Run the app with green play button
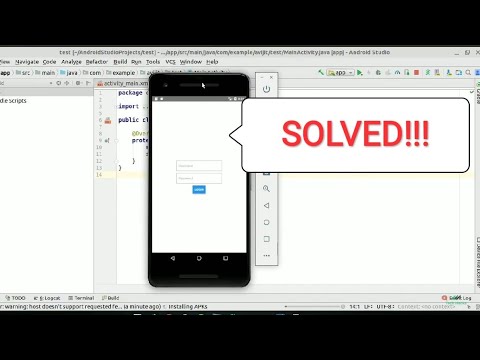Image resolution: width=480 pixels, height=360 pixels. click(x=360, y=72)
